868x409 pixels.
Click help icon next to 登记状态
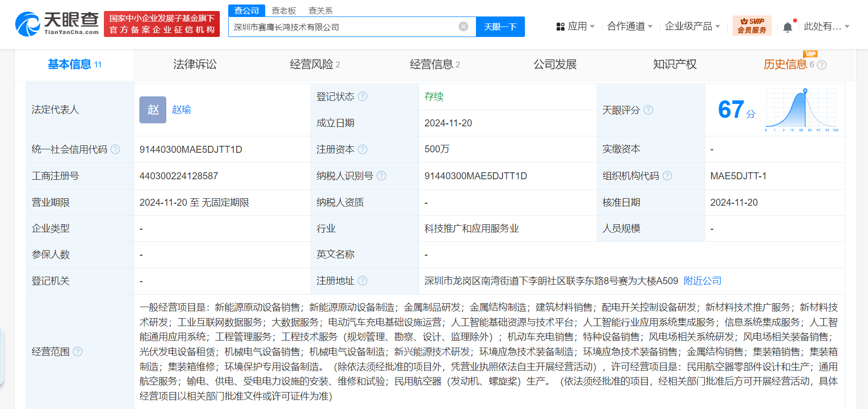tap(363, 96)
